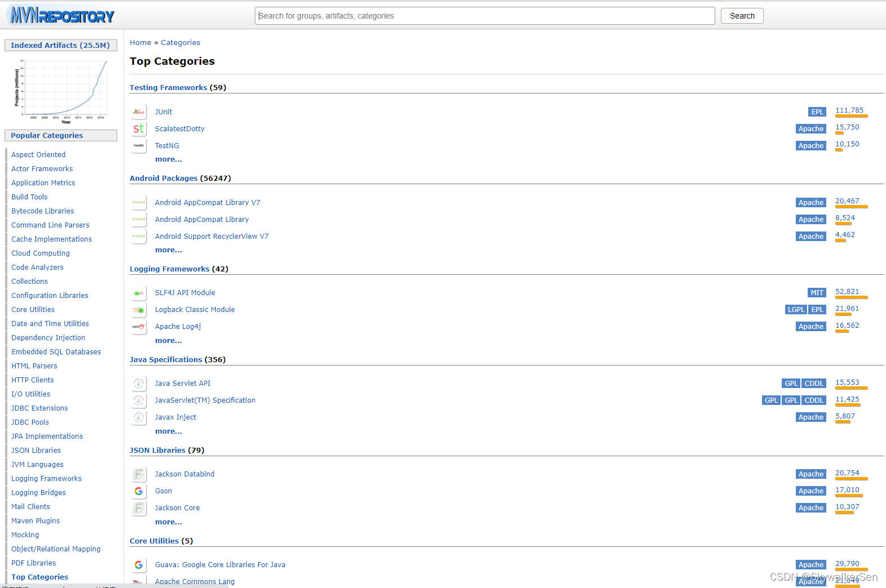Click the Java Servlet API icon
The width and height of the screenshot is (886, 588).
coord(139,384)
